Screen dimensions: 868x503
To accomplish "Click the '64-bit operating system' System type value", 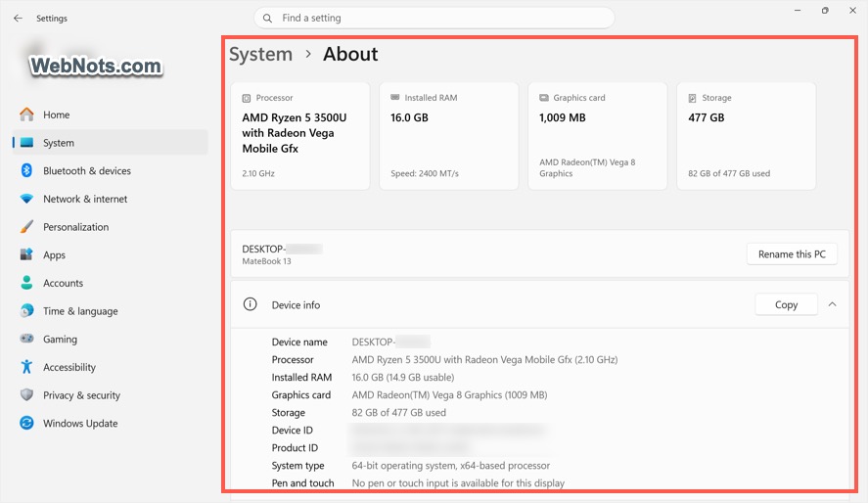I will [451, 466].
